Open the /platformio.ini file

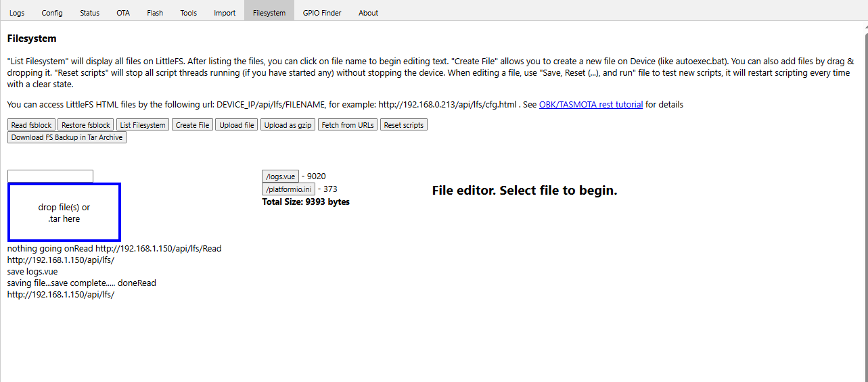coord(288,189)
